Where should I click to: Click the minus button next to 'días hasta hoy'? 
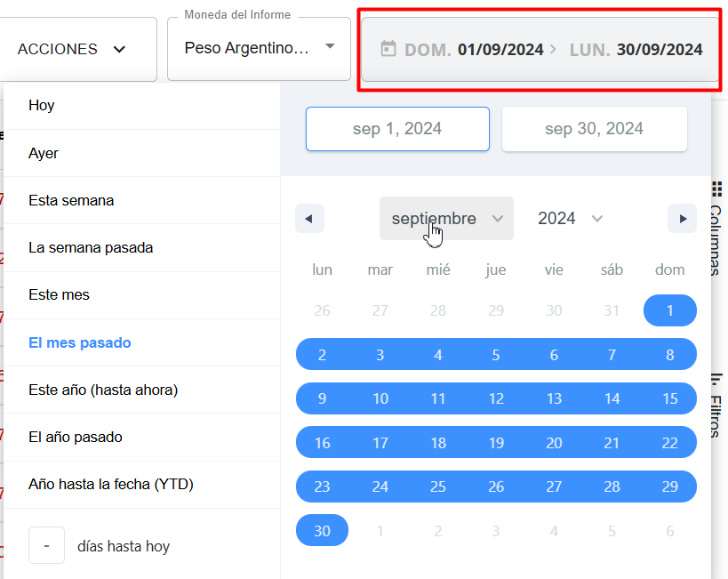tap(46, 545)
